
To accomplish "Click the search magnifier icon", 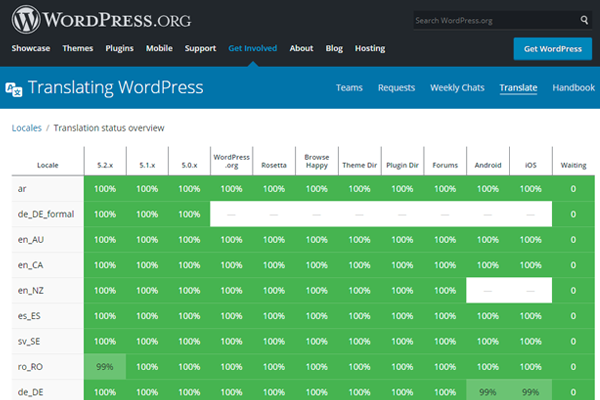I will click(x=584, y=20).
